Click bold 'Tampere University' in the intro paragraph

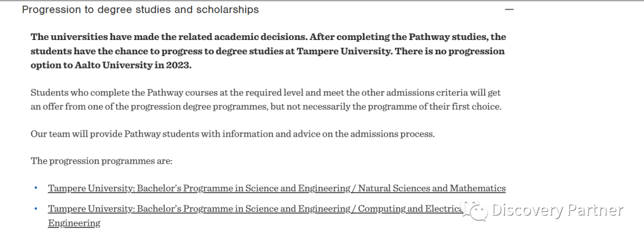point(343,51)
